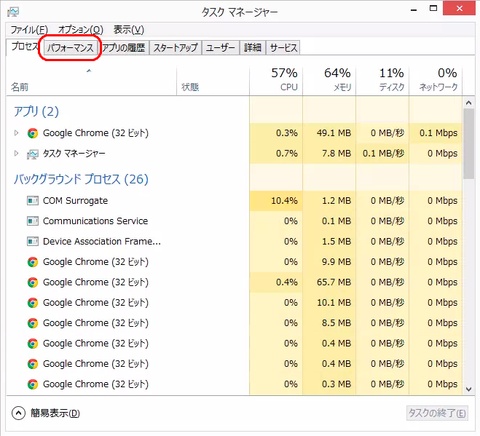Select the アプリ (2) group header
The height and width of the screenshot is (436, 480).
(36, 111)
